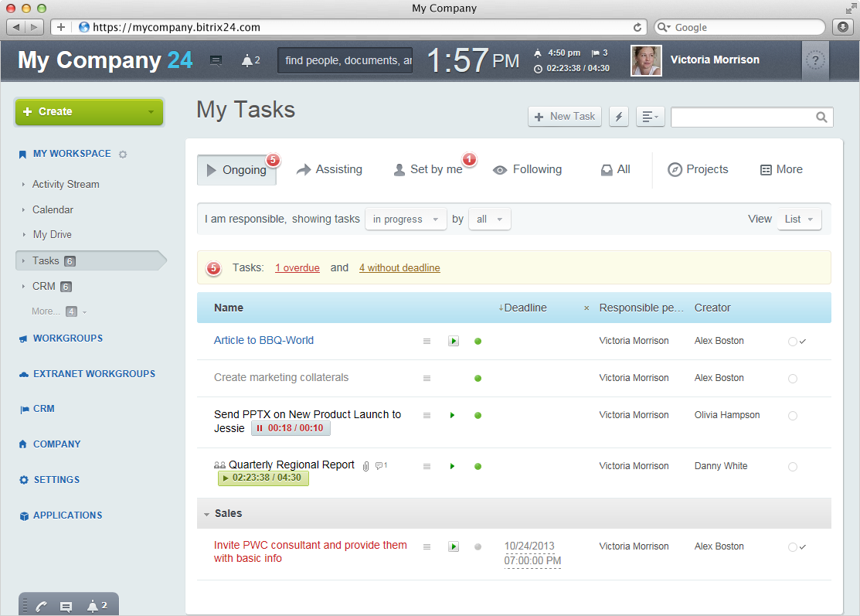Open the Set by me tab

(x=429, y=170)
